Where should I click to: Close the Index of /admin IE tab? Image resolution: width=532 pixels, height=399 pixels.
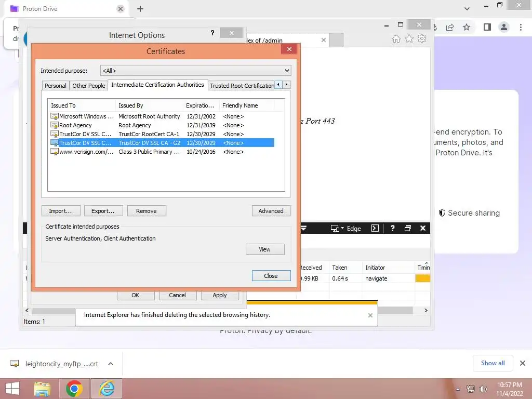point(323,40)
